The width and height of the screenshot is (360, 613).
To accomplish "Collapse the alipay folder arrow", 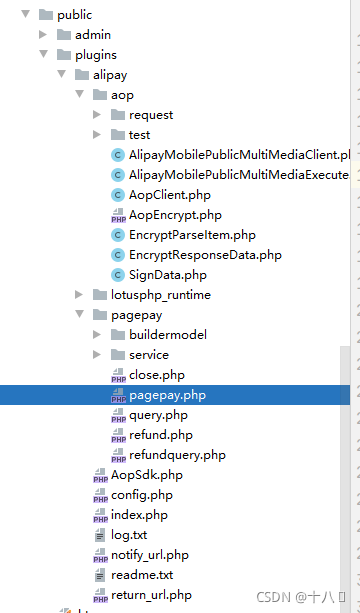I will (62, 74).
